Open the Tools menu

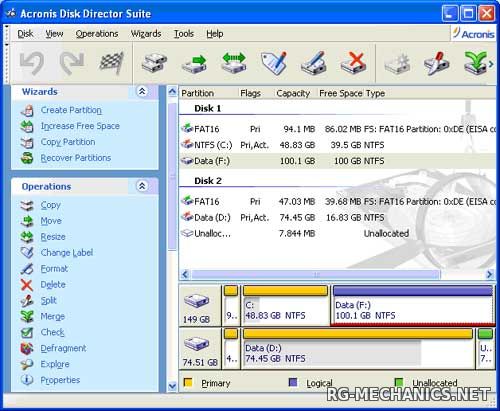(x=184, y=34)
